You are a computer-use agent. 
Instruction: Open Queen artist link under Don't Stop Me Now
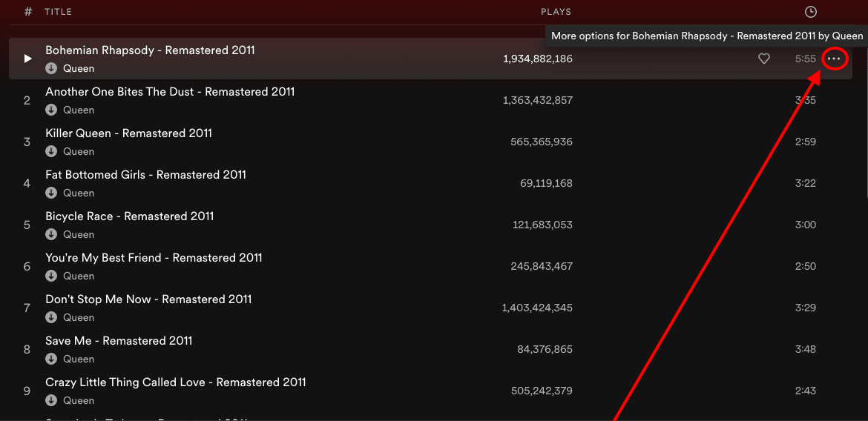pos(79,317)
